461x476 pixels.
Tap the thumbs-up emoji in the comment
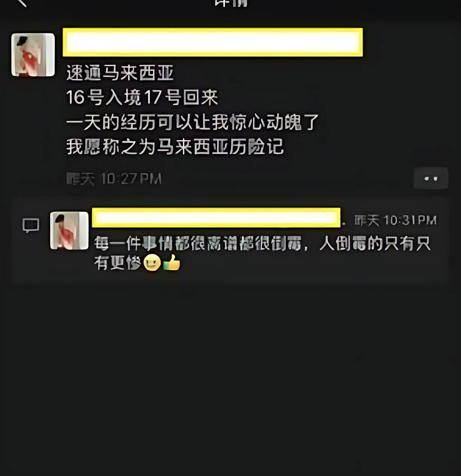(x=172, y=262)
